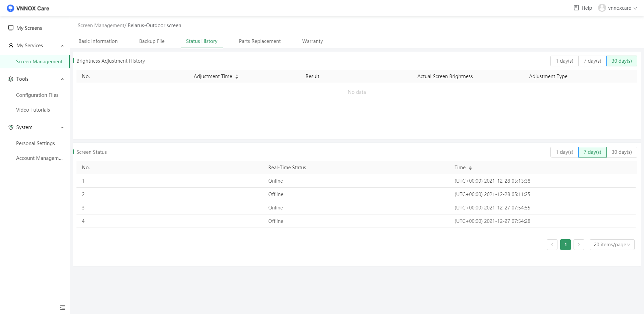Sort Screen Status by Time icon
Image resolution: width=644 pixels, height=314 pixels.
(x=470, y=168)
